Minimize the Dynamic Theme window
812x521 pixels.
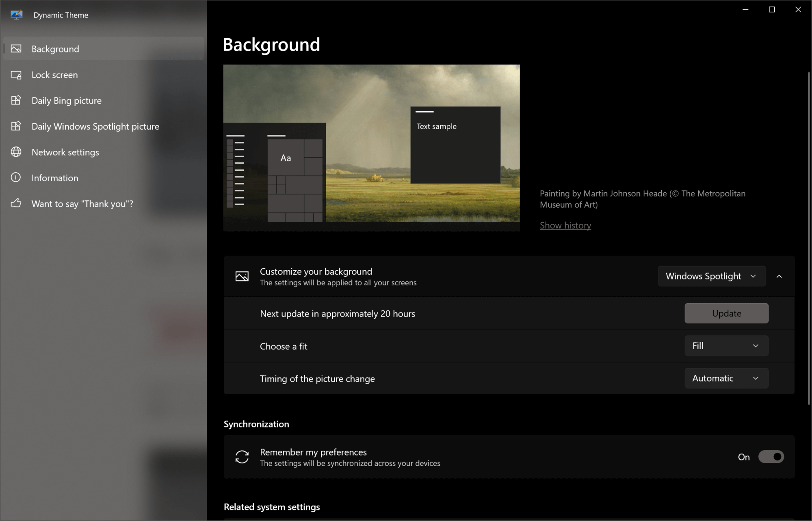click(745, 10)
